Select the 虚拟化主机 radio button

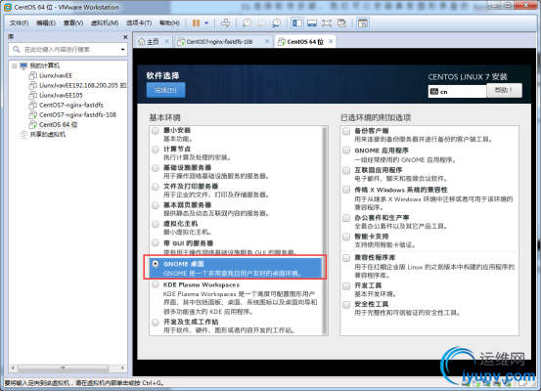click(x=156, y=224)
